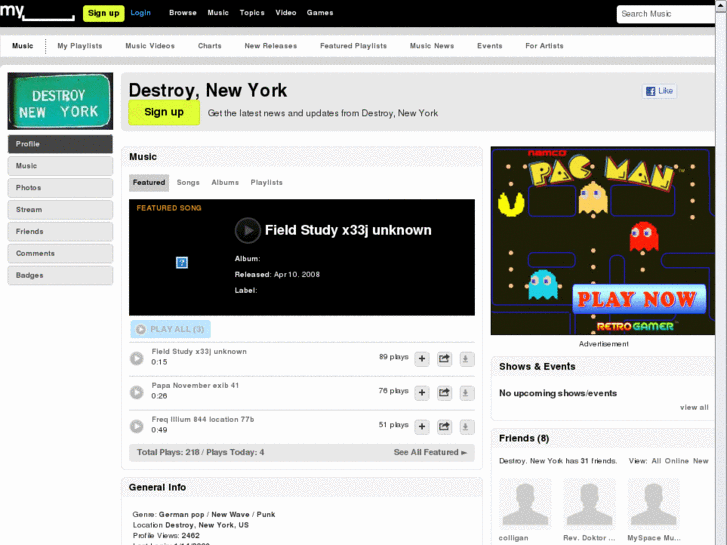Click the Music section label in subnav
The height and width of the screenshot is (545, 727).
point(23,46)
